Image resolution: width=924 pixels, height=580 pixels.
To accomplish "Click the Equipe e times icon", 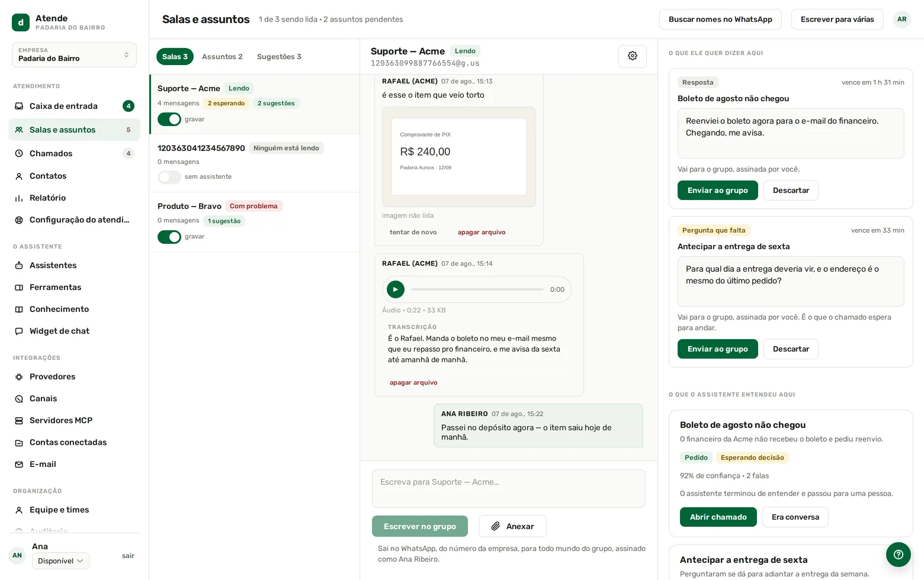I will [19, 510].
